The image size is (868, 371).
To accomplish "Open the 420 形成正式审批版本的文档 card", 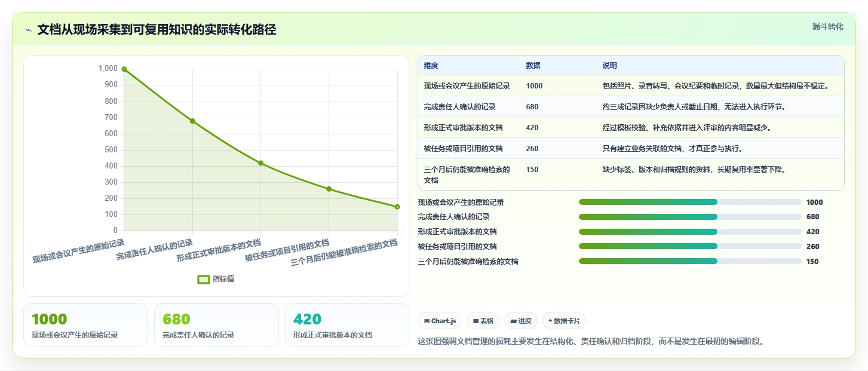I will [x=347, y=325].
